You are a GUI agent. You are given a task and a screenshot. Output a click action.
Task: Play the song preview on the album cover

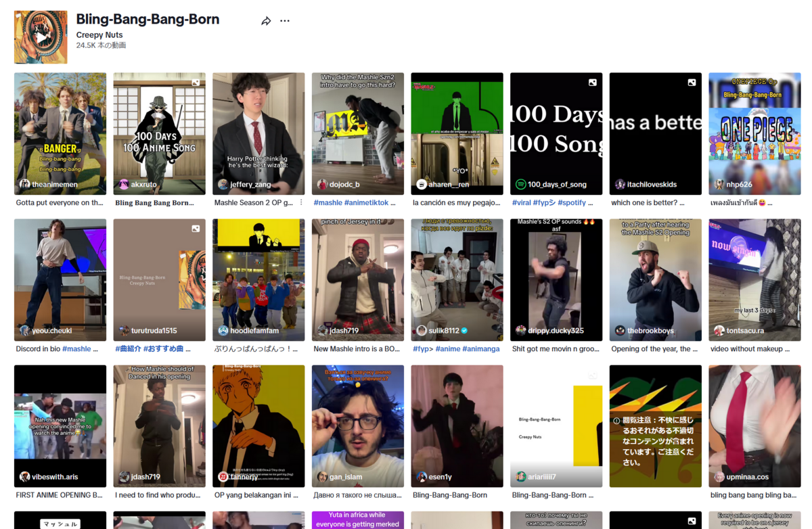click(41, 38)
